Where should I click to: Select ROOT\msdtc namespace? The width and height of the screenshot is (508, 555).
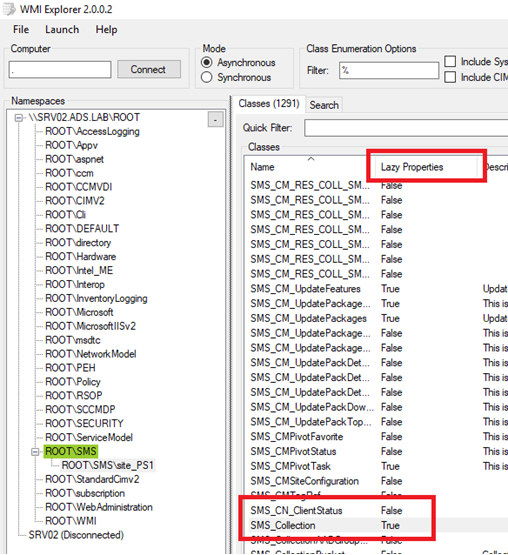coord(73,340)
